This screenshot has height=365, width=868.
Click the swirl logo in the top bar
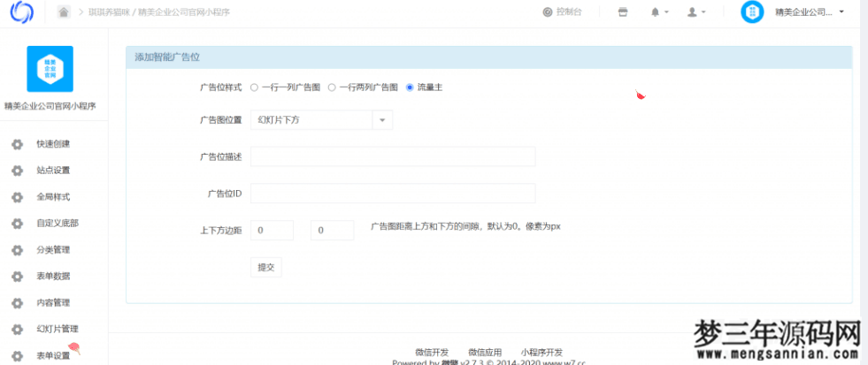click(x=22, y=11)
